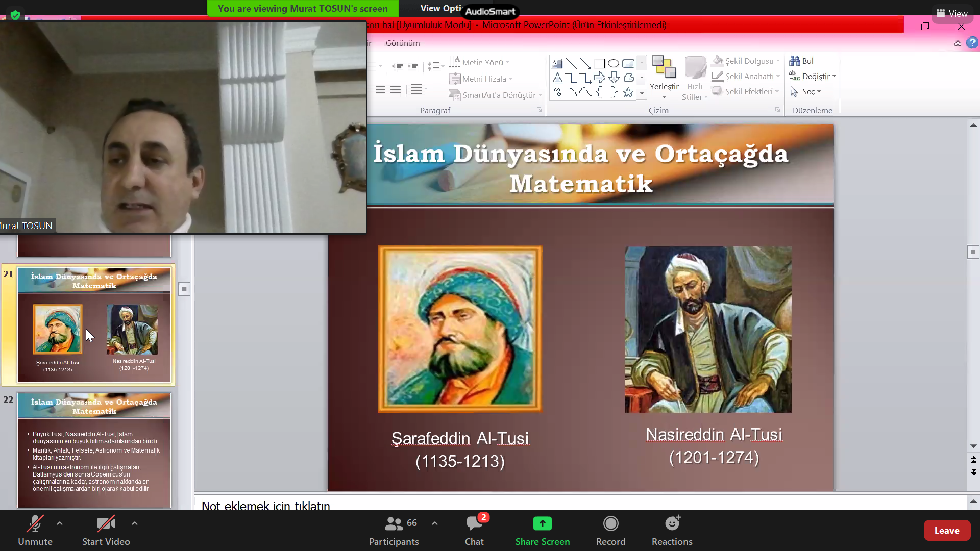
Task: Click the decrease indent icon
Action: [398, 66]
